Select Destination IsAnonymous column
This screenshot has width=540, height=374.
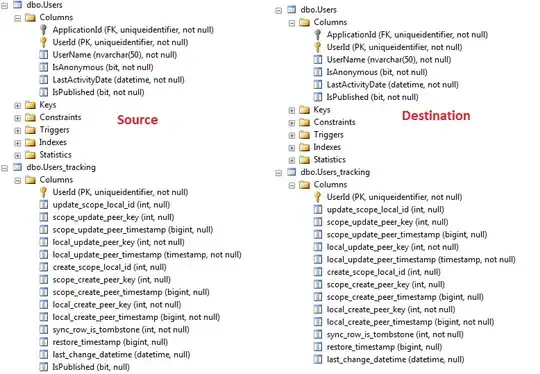pyautogui.click(x=377, y=72)
